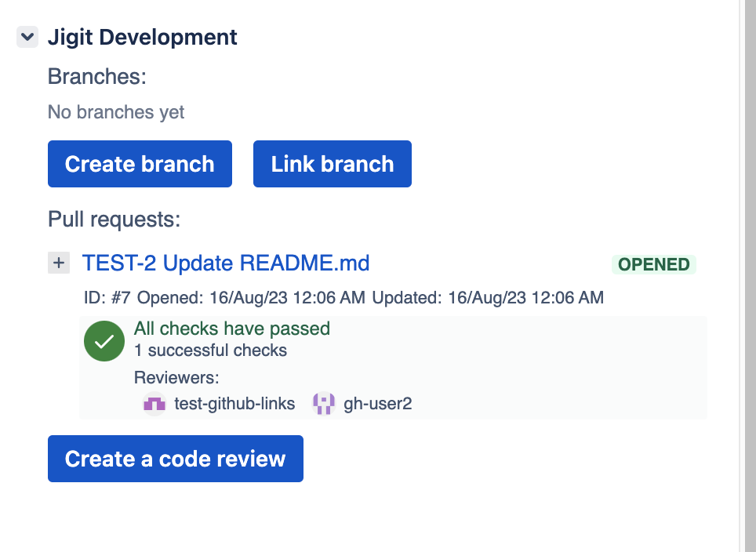Click the Updated 16/Aug/23 timestamp
Screen dimensions: 756x552
(x=488, y=298)
